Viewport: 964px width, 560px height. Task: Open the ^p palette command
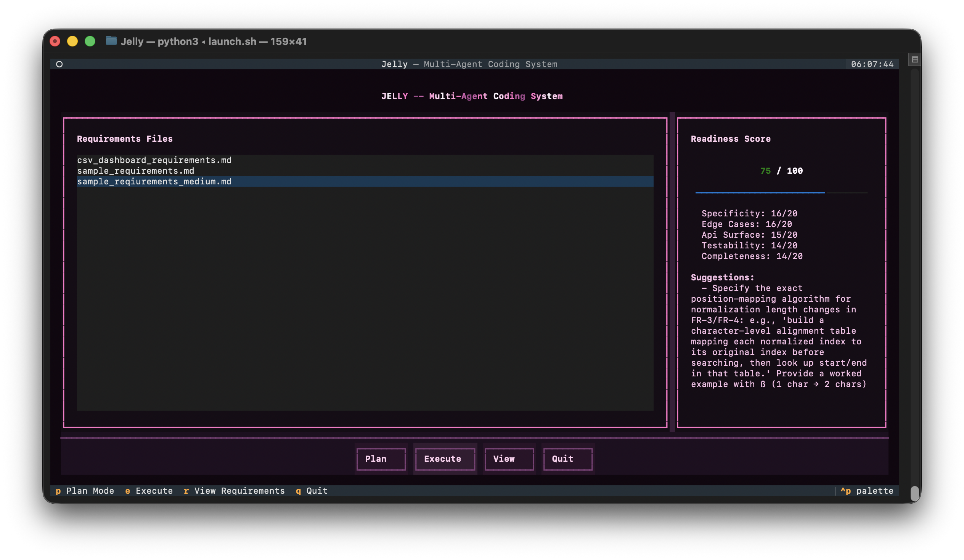tap(867, 491)
